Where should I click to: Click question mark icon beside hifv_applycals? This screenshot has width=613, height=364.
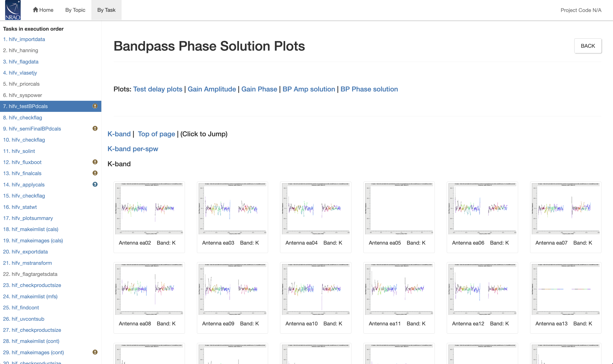pos(95,184)
